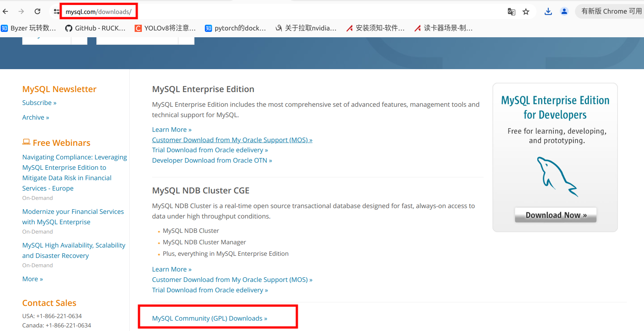Image resolution: width=644 pixels, height=331 pixels.
Task: Open NDB Cluster Customer Download MOS link
Action: (232, 280)
